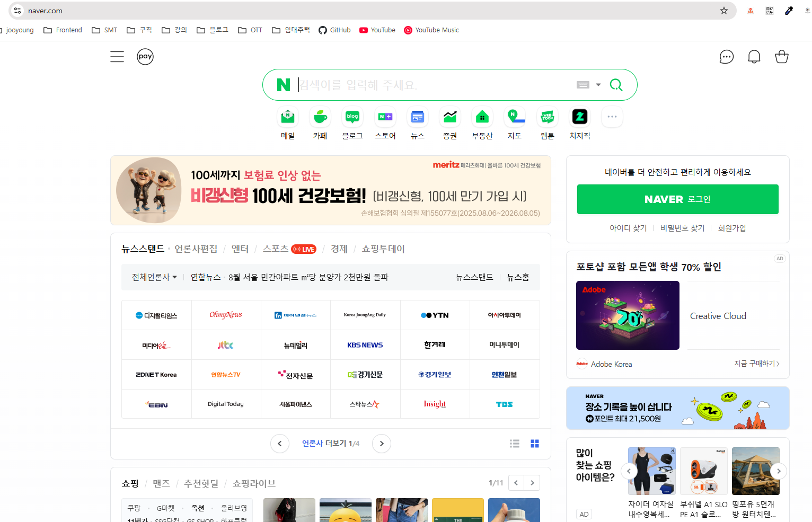The image size is (812, 522).
Task: Switch to the 쇼핑라이브 tab
Action: click(254, 483)
